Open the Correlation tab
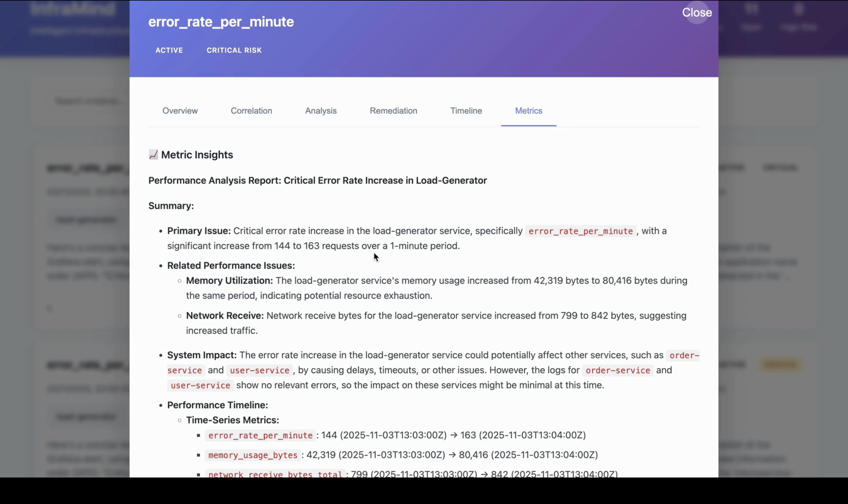This screenshot has height=504, width=848. coord(251,111)
